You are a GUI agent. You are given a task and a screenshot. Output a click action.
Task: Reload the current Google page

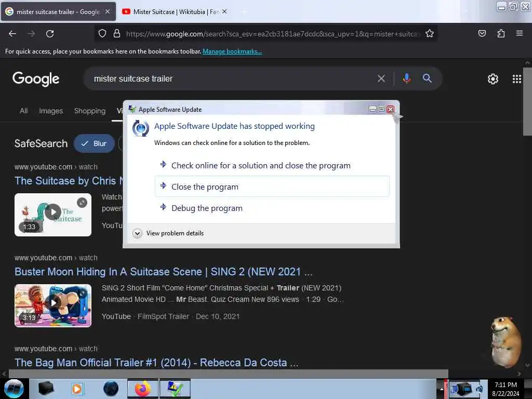[x=50, y=34]
